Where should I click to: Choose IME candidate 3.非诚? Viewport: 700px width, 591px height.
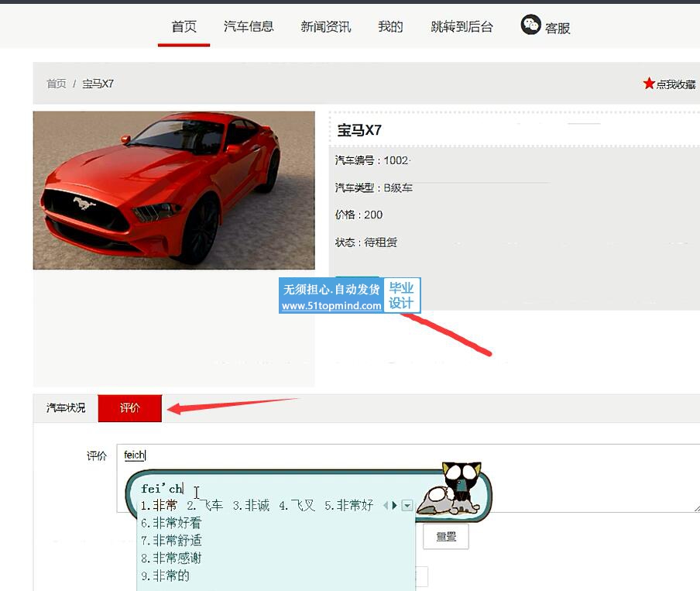[x=251, y=505]
